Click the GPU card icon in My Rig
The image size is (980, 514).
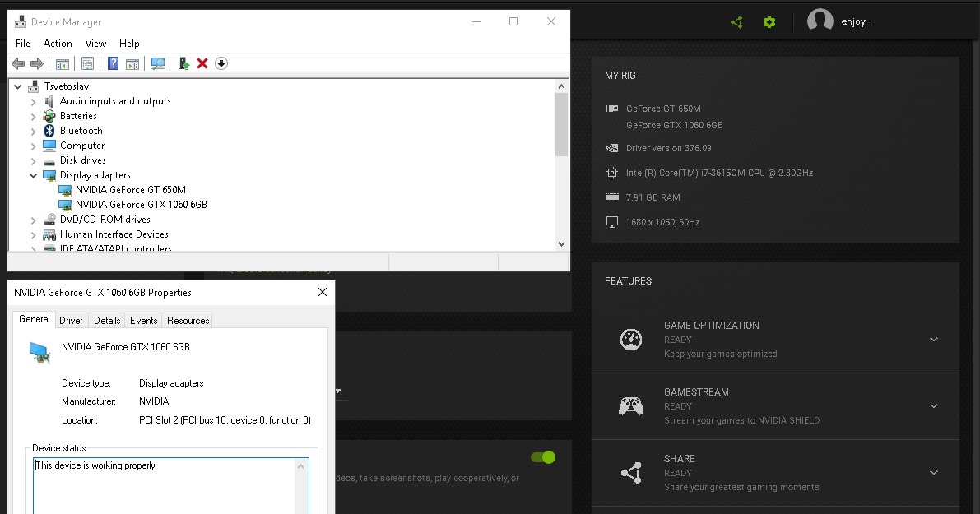612,109
